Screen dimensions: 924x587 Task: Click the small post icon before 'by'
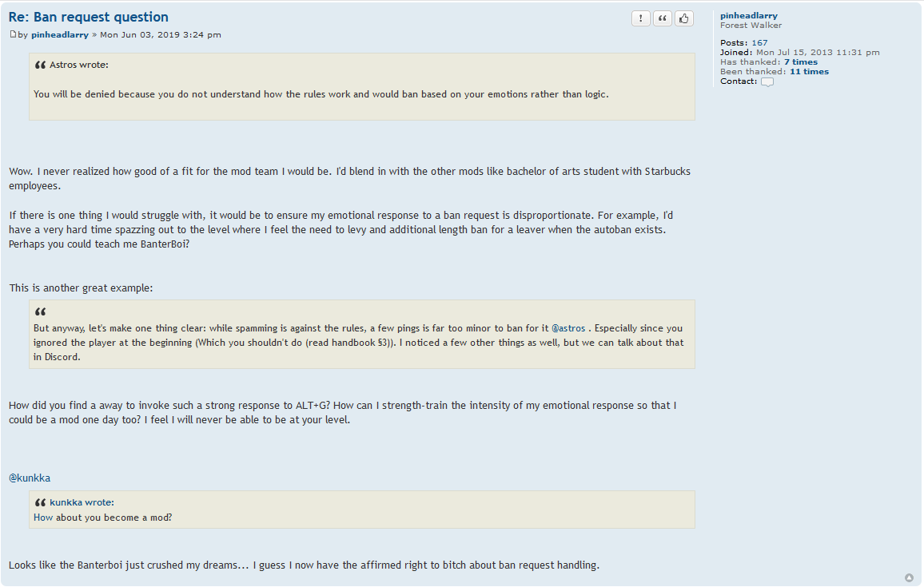point(12,34)
